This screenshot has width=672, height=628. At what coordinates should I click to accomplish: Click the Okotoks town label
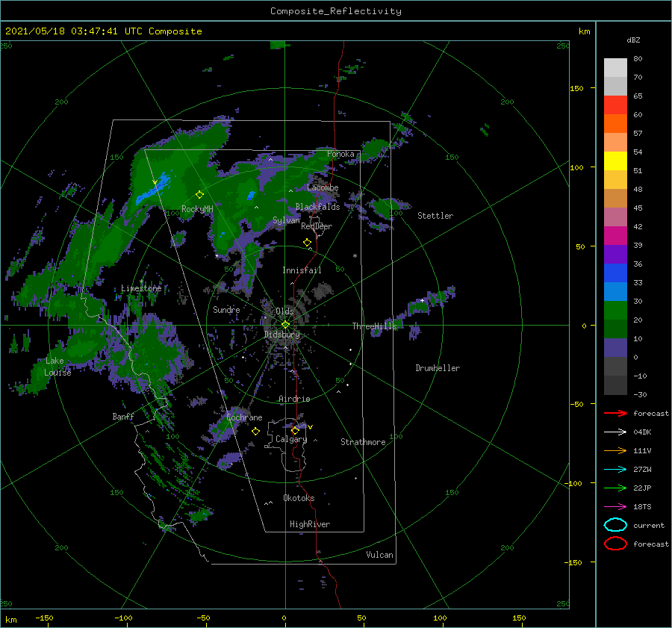pyautogui.click(x=299, y=498)
